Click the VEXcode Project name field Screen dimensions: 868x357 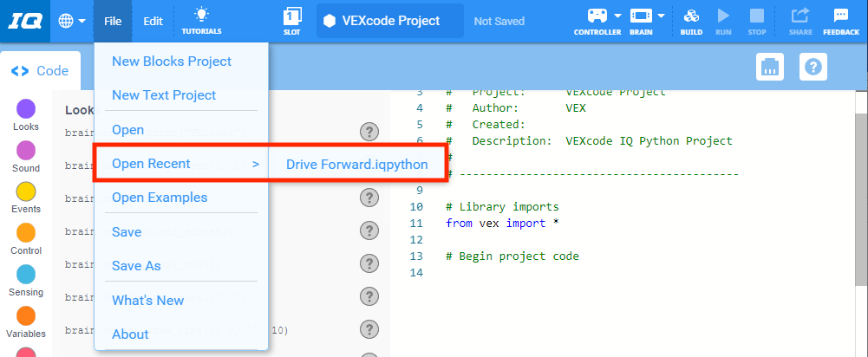click(389, 21)
